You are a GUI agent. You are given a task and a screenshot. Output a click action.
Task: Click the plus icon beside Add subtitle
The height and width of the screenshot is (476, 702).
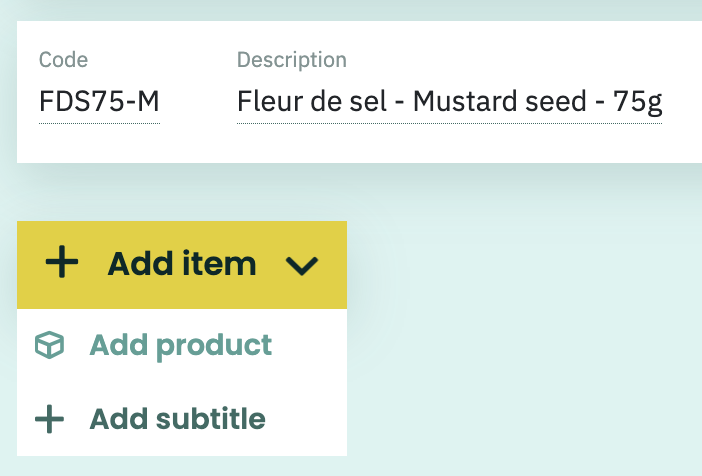click(49, 419)
